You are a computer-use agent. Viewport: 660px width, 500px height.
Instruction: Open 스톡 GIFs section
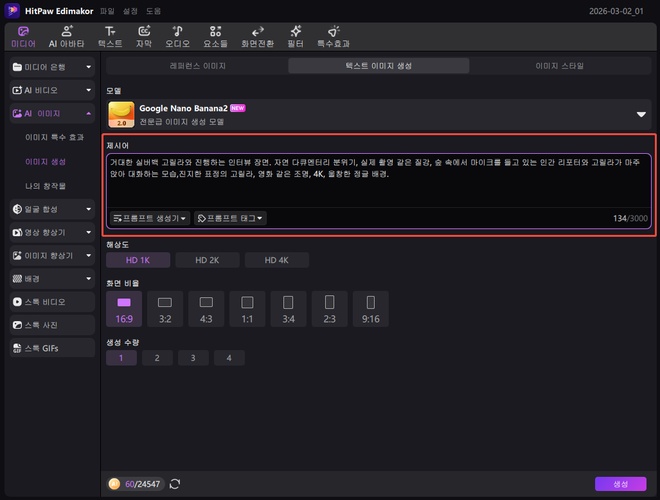[x=52, y=348]
